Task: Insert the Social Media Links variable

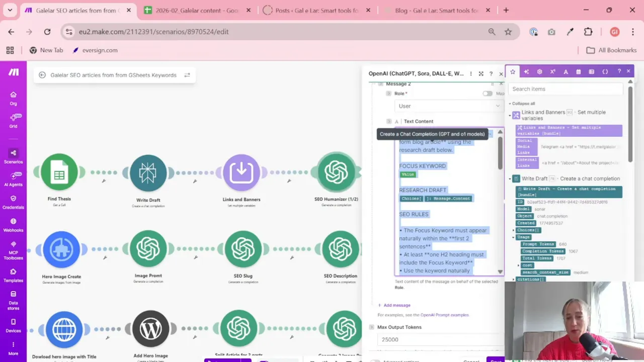Action: 527,147
